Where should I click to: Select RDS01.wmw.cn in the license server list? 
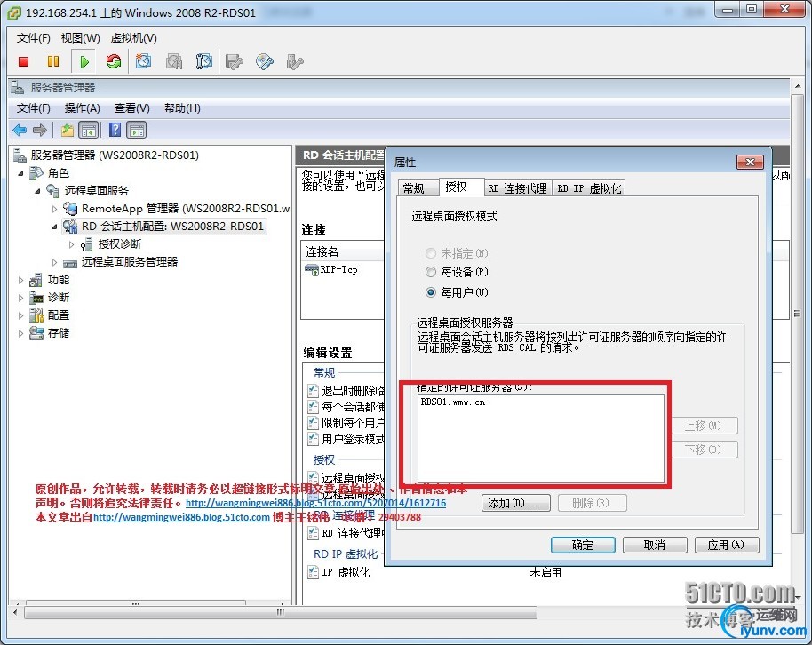point(452,402)
